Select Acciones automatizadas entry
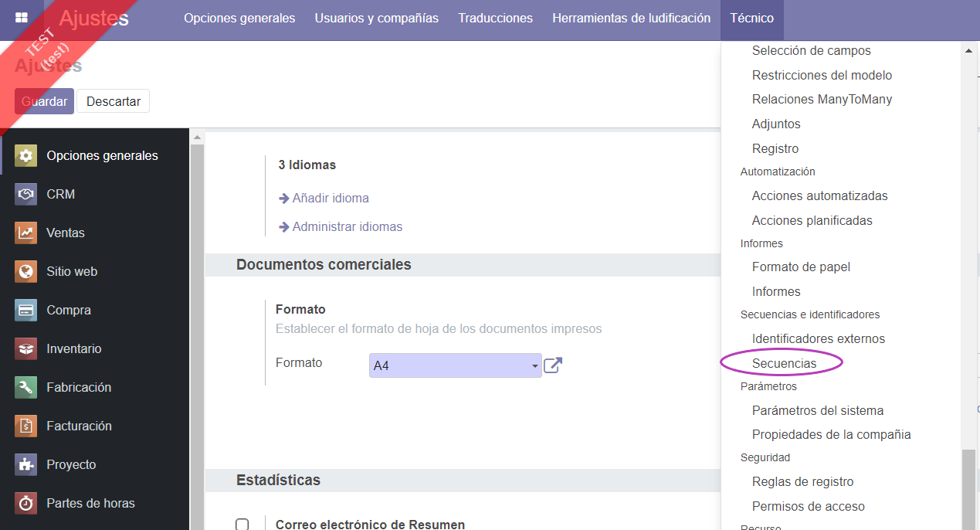980x530 pixels. point(819,196)
